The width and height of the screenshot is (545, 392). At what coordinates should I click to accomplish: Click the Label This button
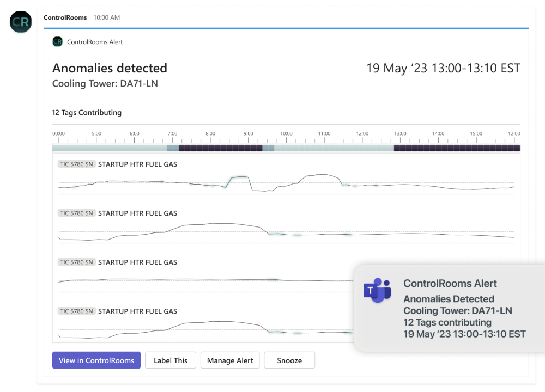click(x=171, y=360)
